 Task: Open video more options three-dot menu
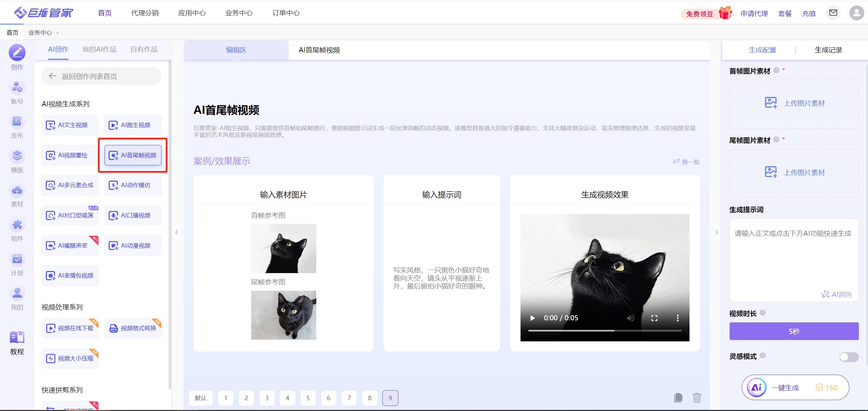pyautogui.click(x=678, y=318)
